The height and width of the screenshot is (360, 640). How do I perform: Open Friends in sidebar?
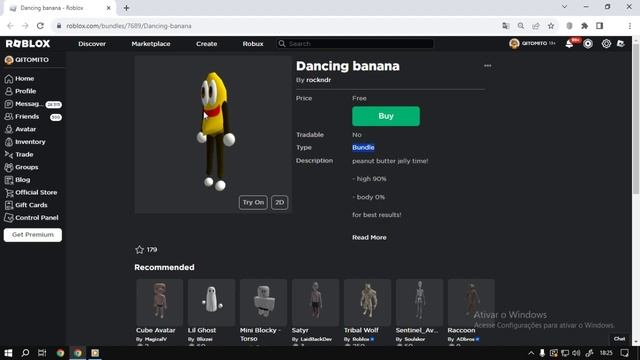[33, 117]
